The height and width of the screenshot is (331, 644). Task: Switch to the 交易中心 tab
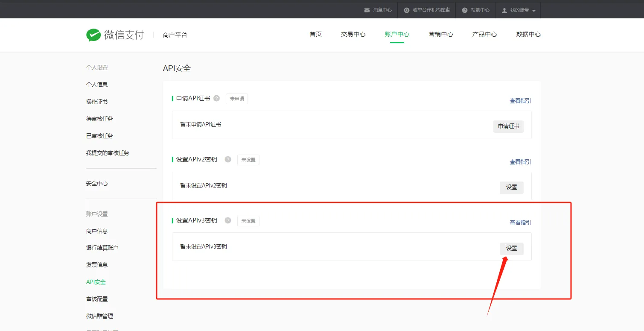(353, 34)
